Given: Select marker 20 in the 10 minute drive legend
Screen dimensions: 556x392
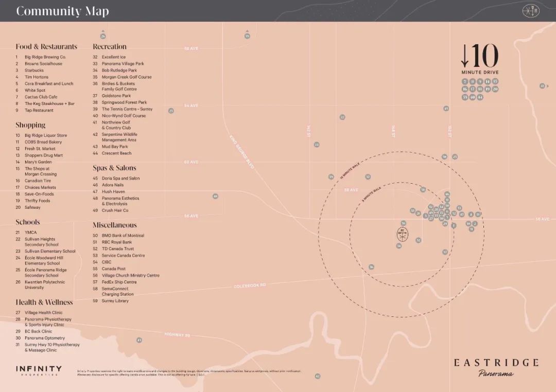Looking at the screenshot, I should (495, 90).
